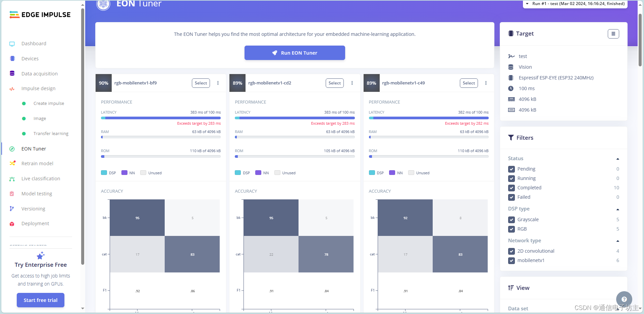The height and width of the screenshot is (314, 644).
Task: Select the rgb-mobilenetv1-bf9 model
Action: point(201,83)
